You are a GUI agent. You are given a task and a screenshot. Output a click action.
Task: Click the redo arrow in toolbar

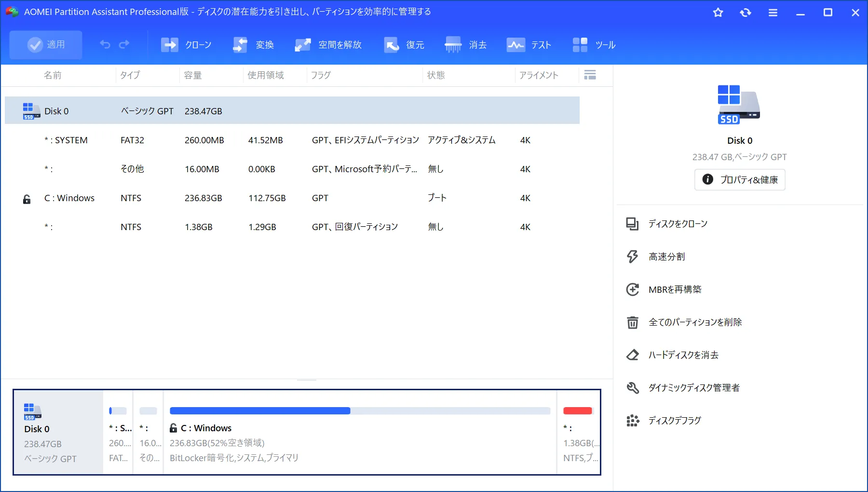click(124, 44)
